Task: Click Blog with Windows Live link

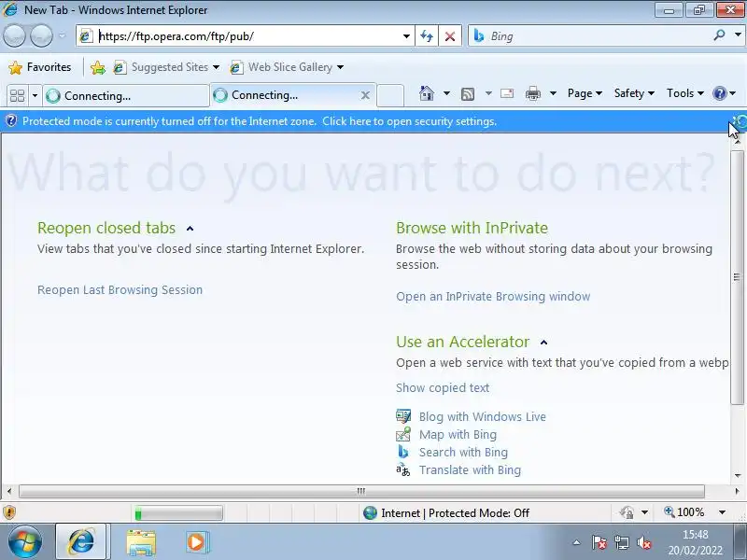Action: coord(483,416)
